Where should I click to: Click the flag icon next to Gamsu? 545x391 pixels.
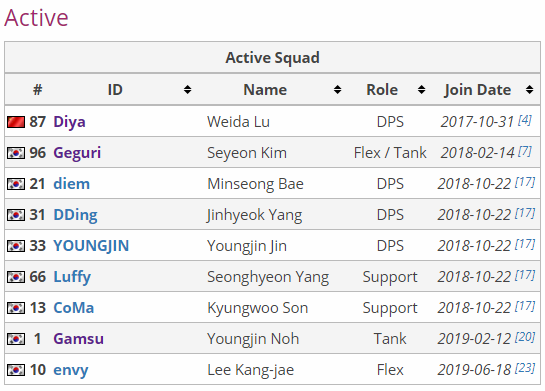coord(16,339)
